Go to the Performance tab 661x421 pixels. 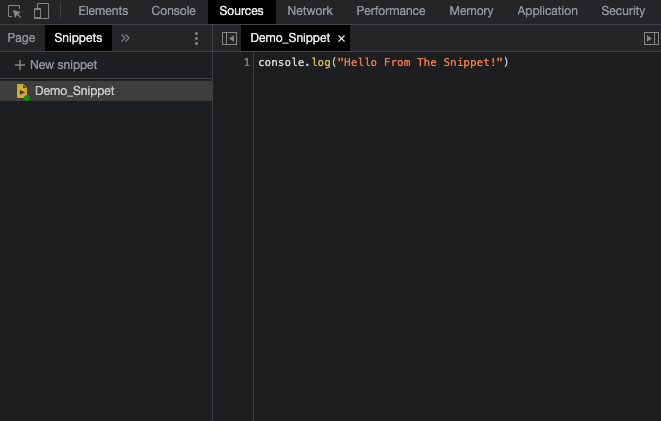click(391, 11)
